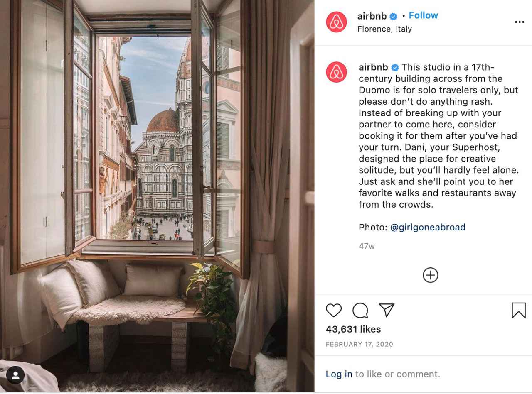
Task: Open airbnb username in caption
Action: point(373,67)
